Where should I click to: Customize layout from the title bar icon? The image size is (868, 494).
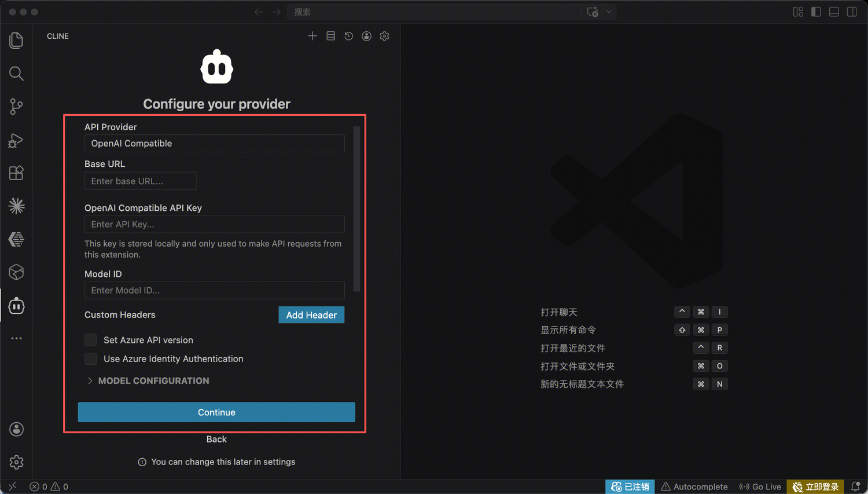coord(798,12)
